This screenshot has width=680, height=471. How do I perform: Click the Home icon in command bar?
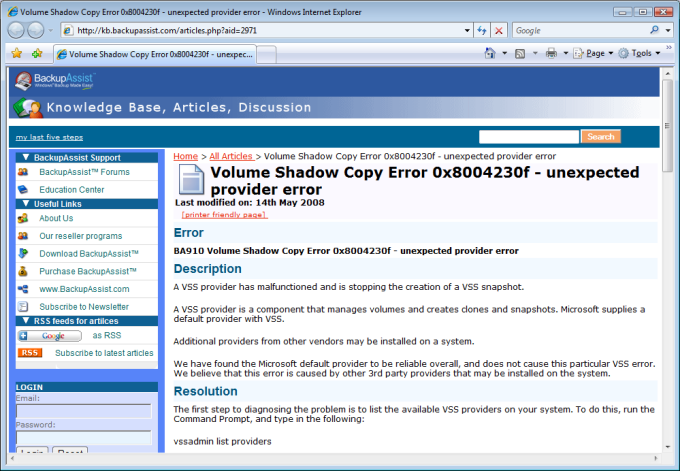tap(490, 53)
